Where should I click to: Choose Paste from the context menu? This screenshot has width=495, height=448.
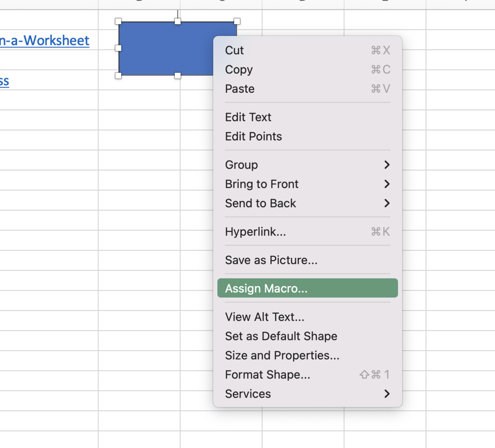click(307, 89)
